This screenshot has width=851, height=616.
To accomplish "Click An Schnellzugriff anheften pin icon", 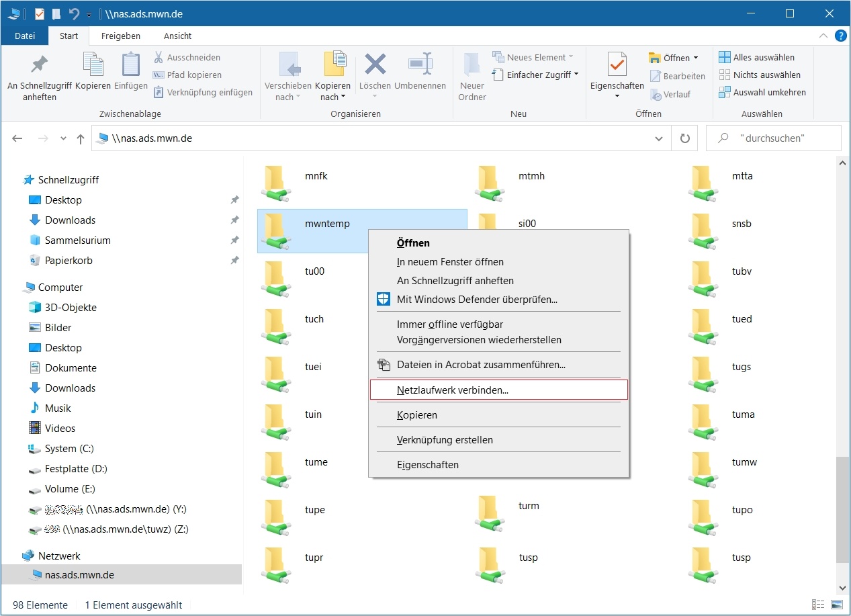I will pos(40,66).
